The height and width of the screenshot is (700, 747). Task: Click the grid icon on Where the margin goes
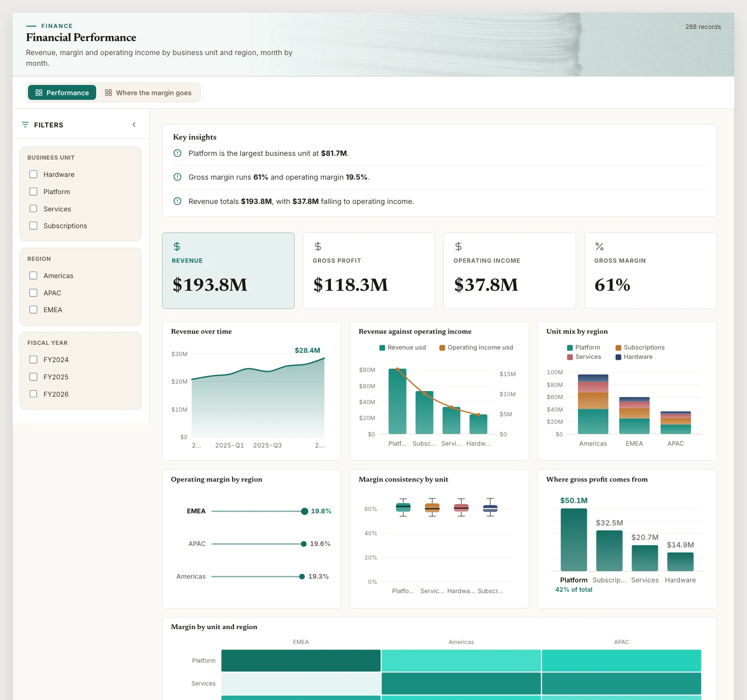(108, 92)
